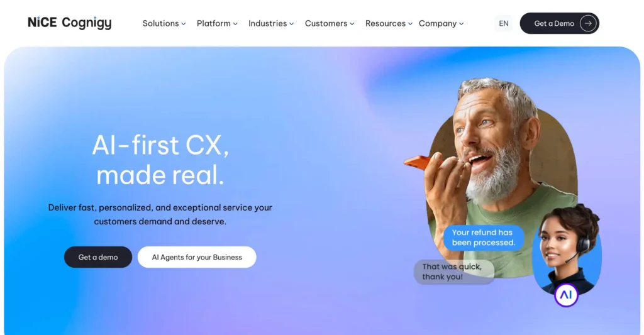Screen dimensions: 644x335
Task: Open the Solutions menu
Action: pos(164,23)
